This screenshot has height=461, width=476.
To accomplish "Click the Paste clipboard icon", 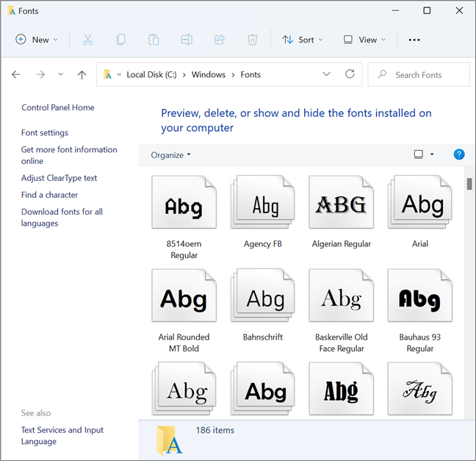I will (x=154, y=40).
